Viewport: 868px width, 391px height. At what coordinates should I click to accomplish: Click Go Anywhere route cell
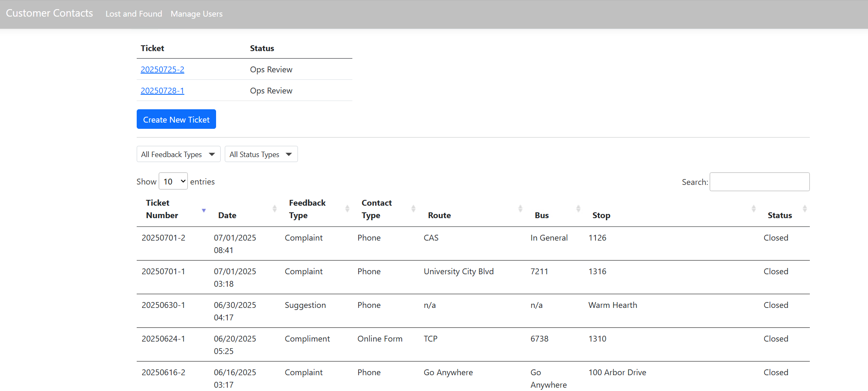[x=448, y=372]
